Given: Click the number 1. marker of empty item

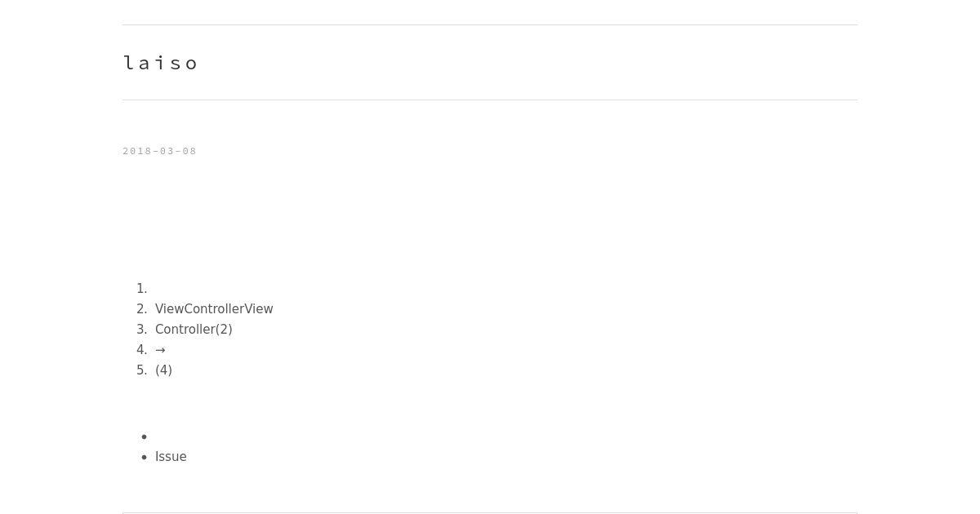Looking at the screenshot, I should coord(141,289).
